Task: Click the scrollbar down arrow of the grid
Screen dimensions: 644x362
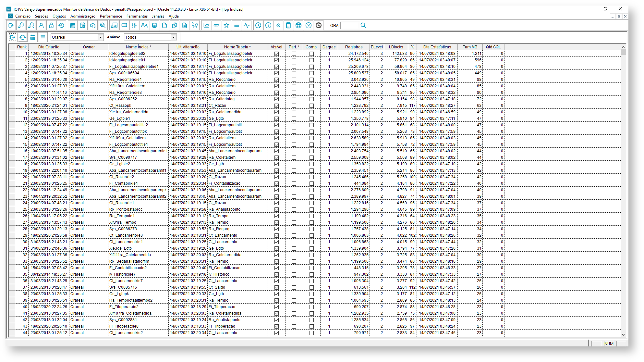Action: 623,334
